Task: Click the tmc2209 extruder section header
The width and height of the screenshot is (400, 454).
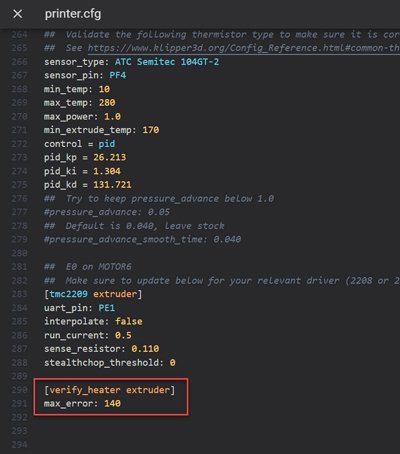Action: pos(93,294)
